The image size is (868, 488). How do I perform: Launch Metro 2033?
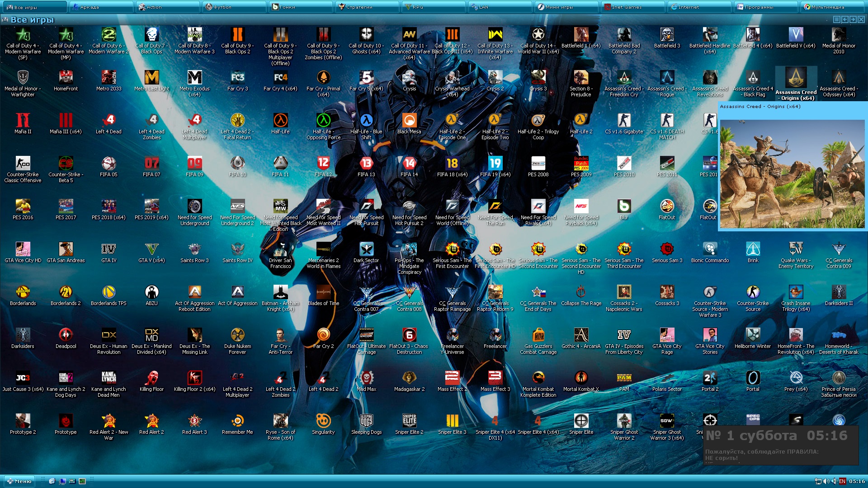(108, 81)
